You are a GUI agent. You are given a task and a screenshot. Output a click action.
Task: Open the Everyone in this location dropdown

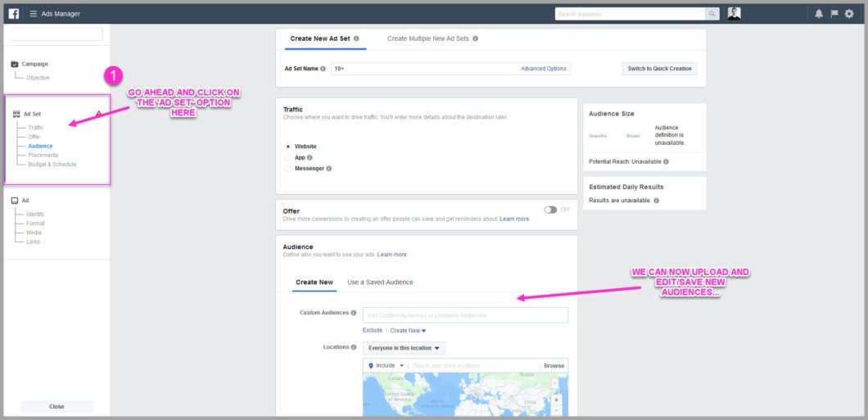click(404, 348)
